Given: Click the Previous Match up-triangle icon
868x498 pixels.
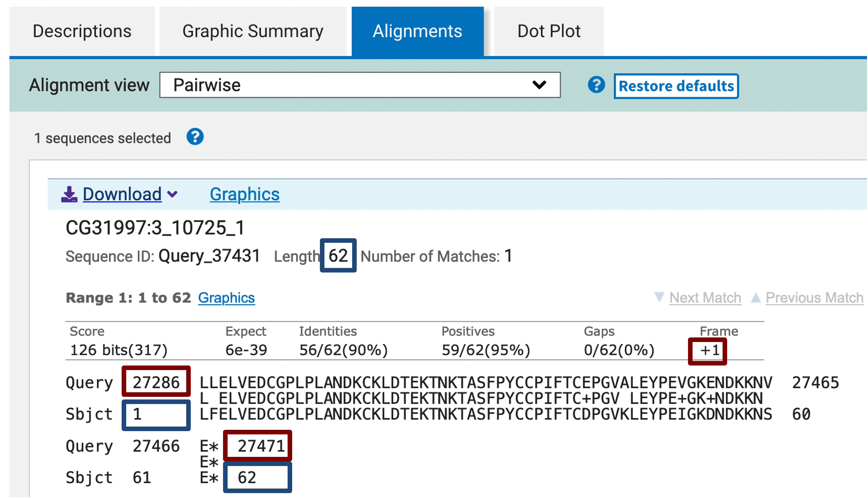Looking at the screenshot, I should coord(756,298).
